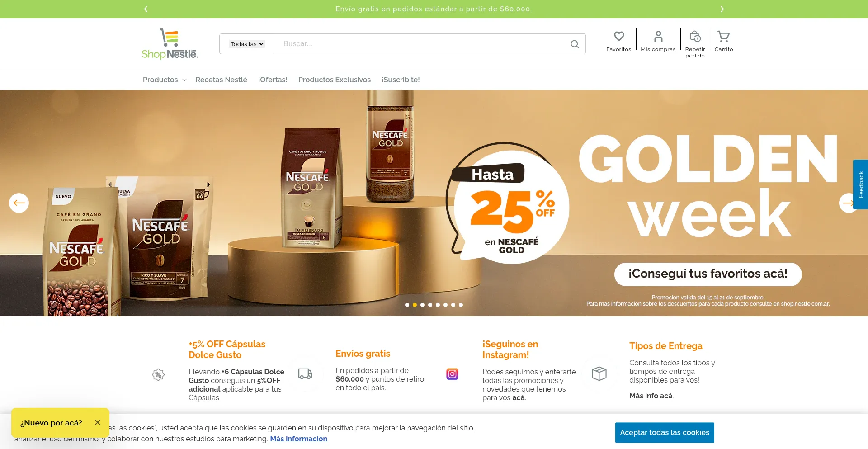Show next announcement in green bar
Screen dimensions: 868x449
pos(722,9)
